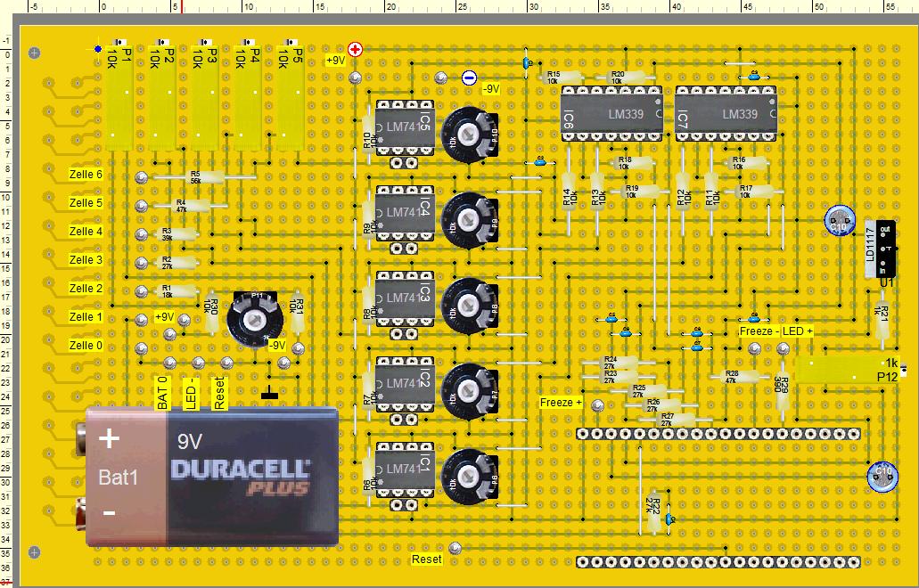Screen dimensions: 919x588
Task: Select the Duracell 9V battery Bat1
Action: [211, 476]
